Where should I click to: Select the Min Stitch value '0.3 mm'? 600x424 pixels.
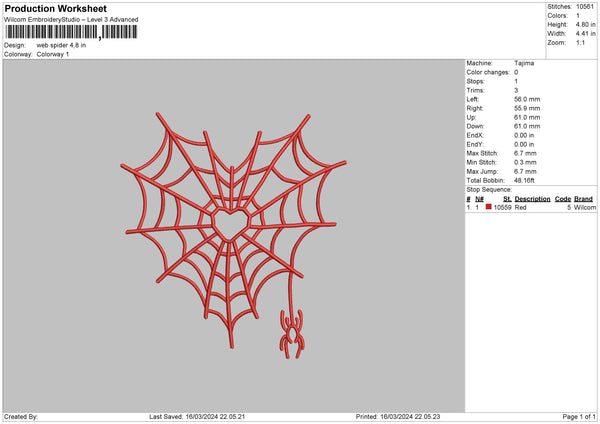525,163
